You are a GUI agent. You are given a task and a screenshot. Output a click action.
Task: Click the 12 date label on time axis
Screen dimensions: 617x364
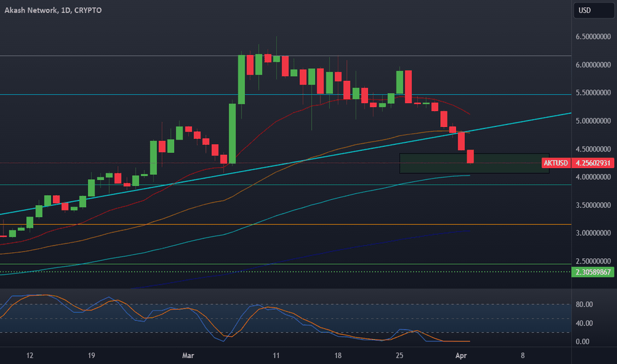point(30,355)
